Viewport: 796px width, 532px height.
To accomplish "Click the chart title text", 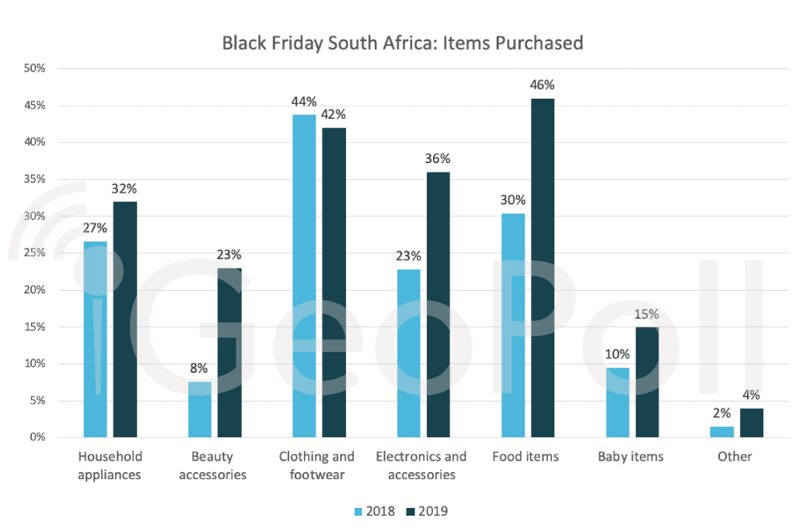I will [402, 43].
